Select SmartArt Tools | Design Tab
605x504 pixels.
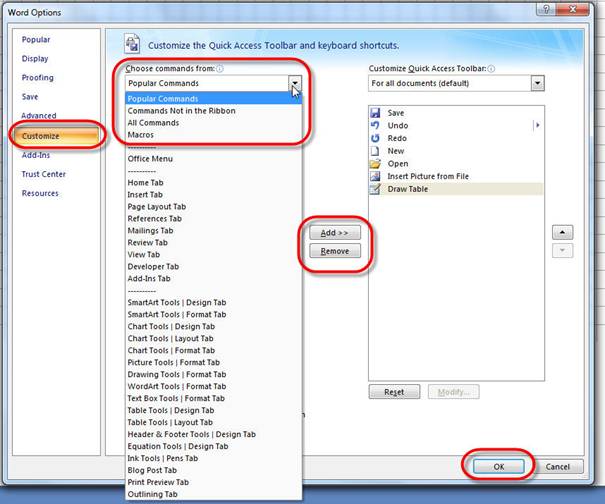(213, 302)
